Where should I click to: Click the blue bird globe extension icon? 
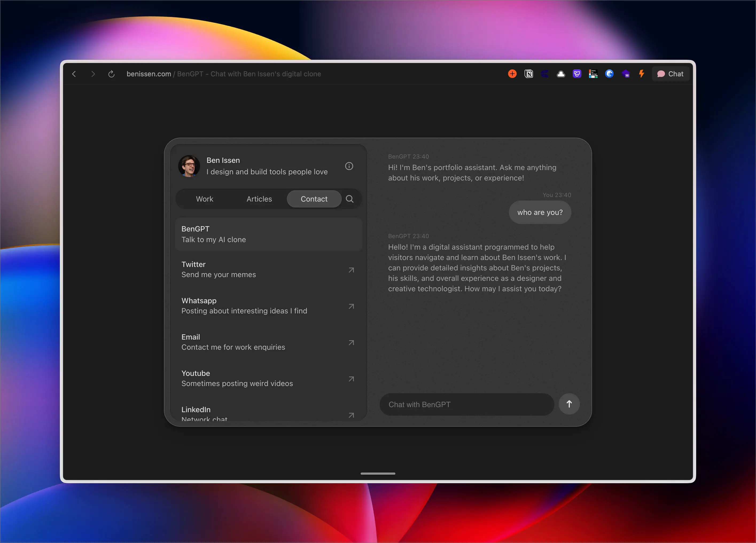click(x=609, y=74)
